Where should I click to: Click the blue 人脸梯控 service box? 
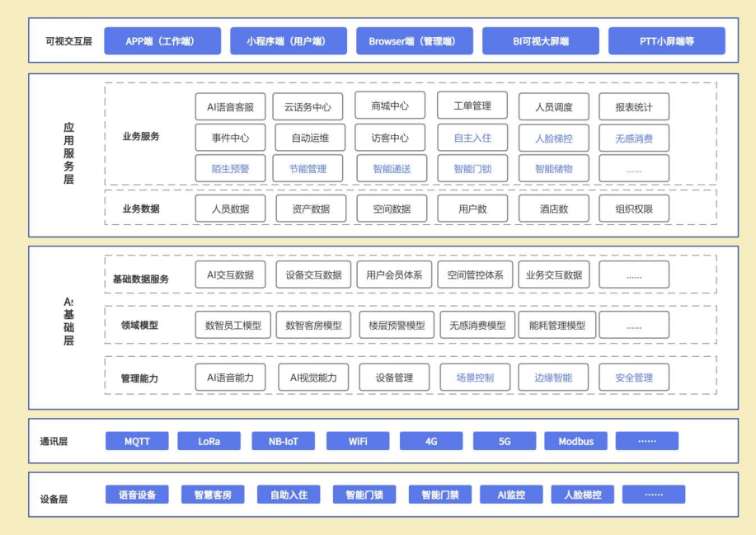[552, 138]
